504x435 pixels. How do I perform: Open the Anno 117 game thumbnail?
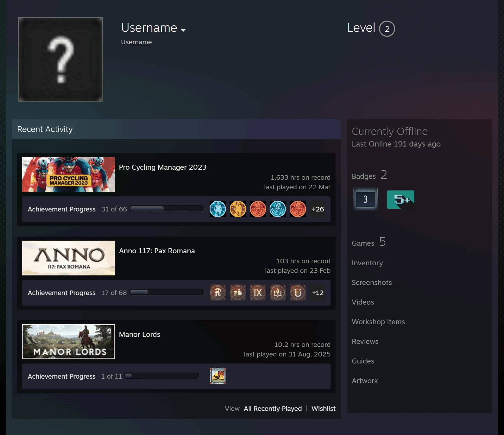pyautogui.click(x=69, y=258)
